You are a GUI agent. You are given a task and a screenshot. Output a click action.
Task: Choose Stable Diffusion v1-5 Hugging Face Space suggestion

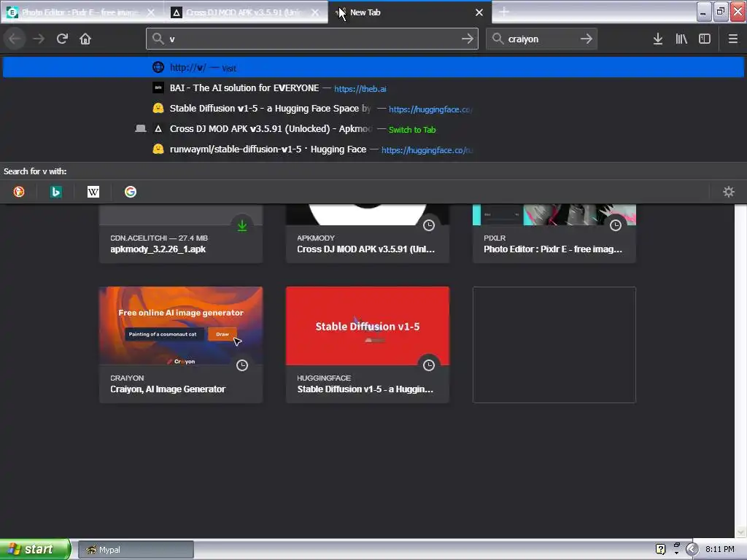pyautogui.click(x=373, y=109)
